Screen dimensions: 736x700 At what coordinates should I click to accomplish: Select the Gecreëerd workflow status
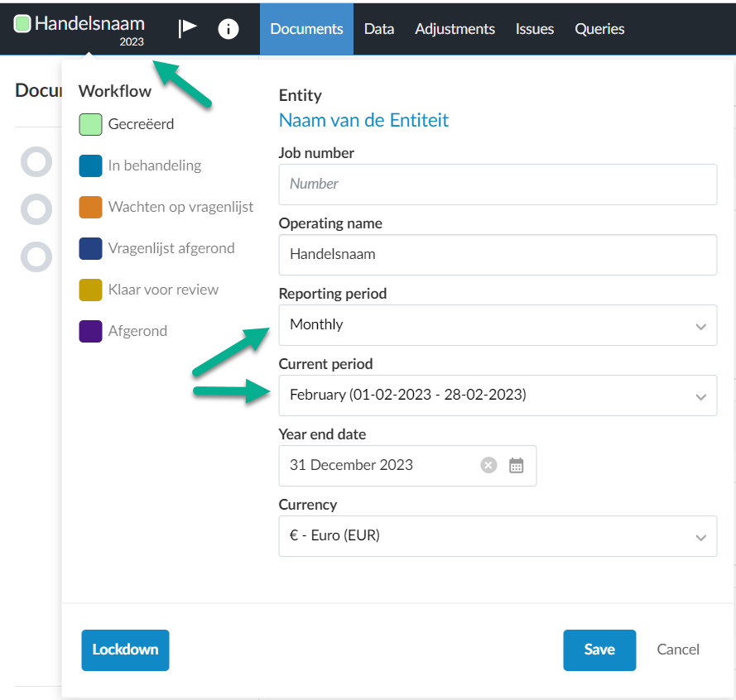[127, 124]
